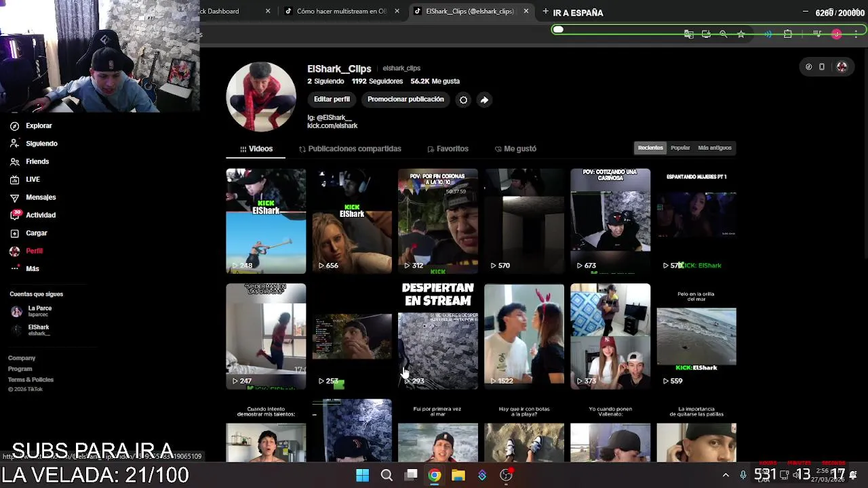Open profile settings gear icon
The image size is (868, 488).
tap(463, 100)
